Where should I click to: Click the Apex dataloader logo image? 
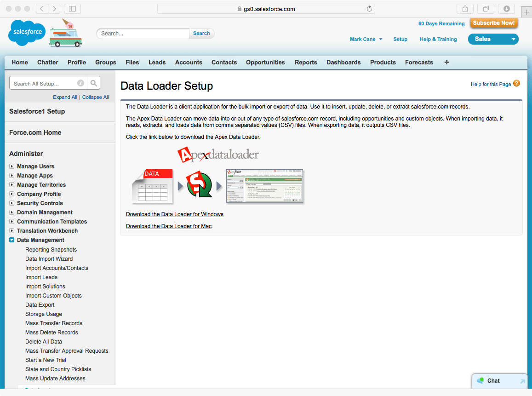pos(218,155)
